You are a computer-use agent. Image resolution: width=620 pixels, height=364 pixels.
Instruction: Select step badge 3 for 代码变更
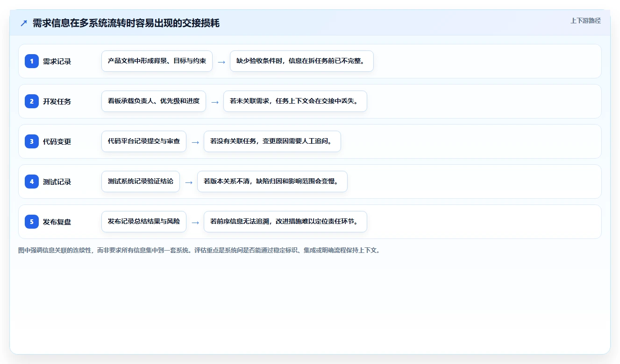coord(32,141)
